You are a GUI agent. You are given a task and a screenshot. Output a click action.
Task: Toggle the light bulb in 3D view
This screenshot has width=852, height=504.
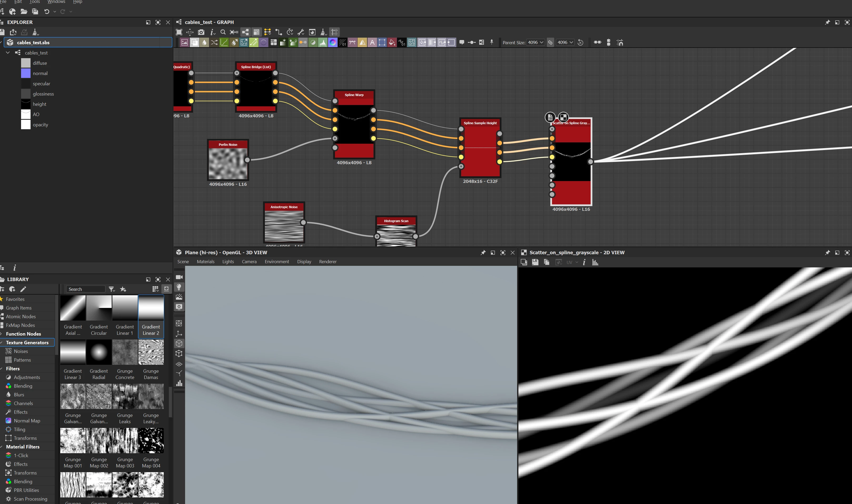(179, 287)
